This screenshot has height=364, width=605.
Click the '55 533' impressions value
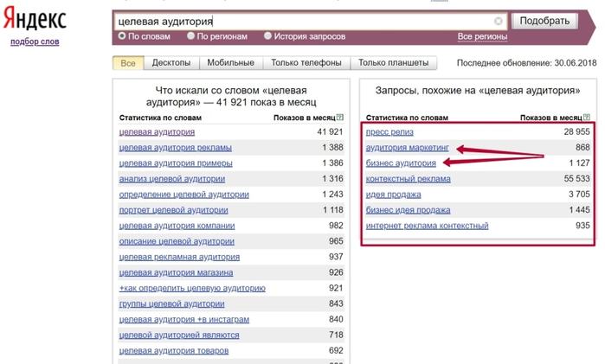click(x=576, y=178)
